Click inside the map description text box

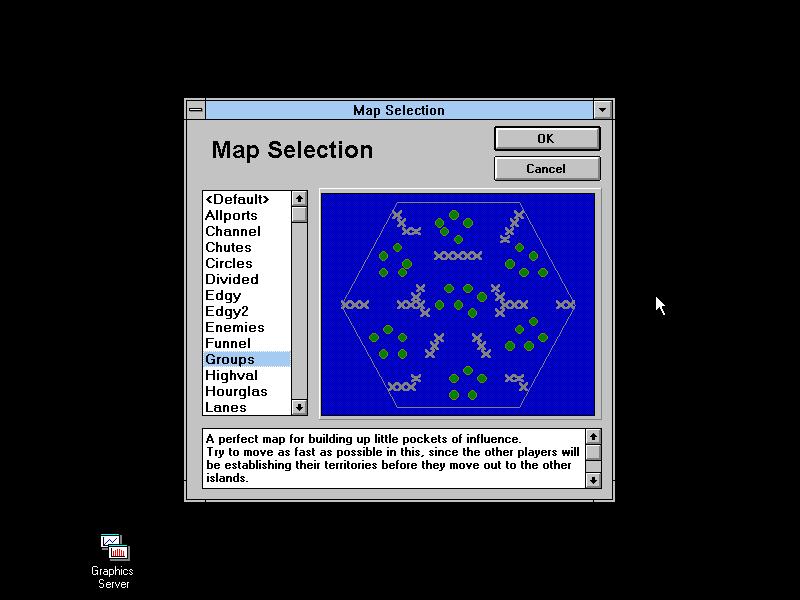[394, 459]
